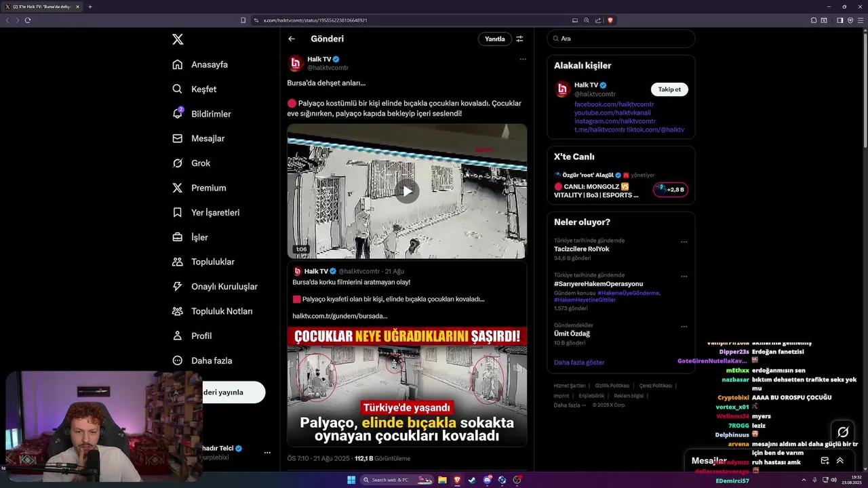Click the zoom magnifier icon in address bar

[587, 20]
